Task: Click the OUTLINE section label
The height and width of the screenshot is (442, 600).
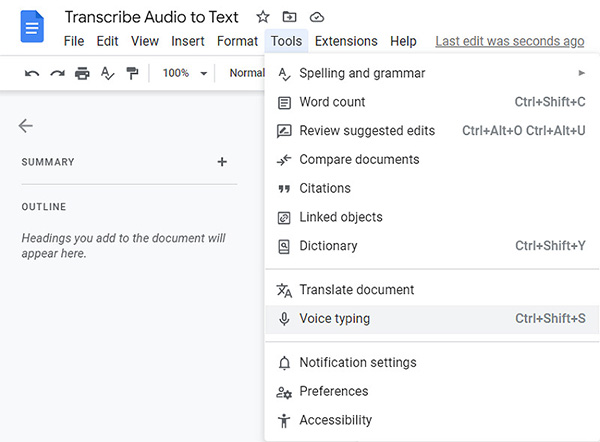Action: [x=44, y=207]
